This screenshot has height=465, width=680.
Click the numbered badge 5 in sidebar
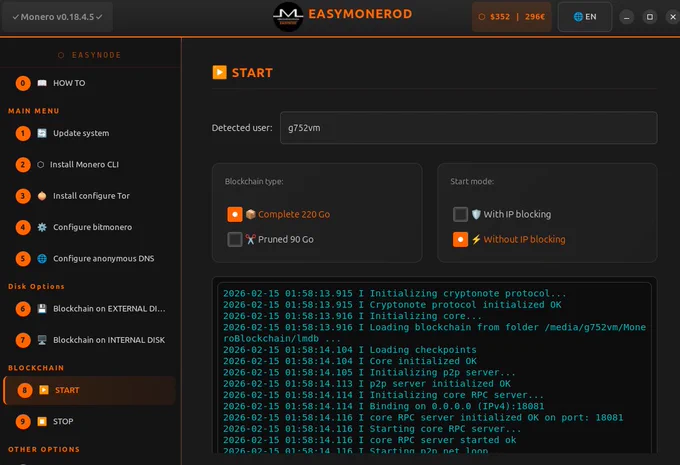(x=23, y=259)
